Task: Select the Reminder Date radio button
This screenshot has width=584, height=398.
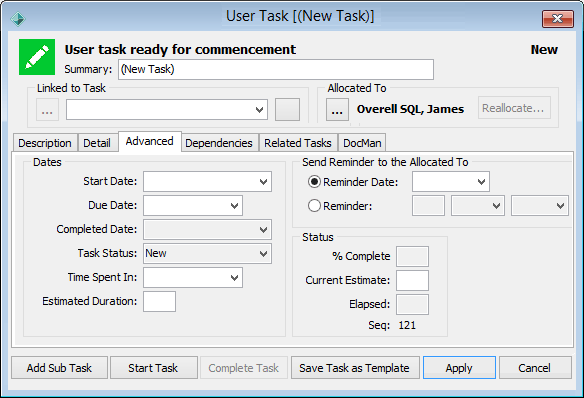Action: pyautogui.click(x=314, y=182)
